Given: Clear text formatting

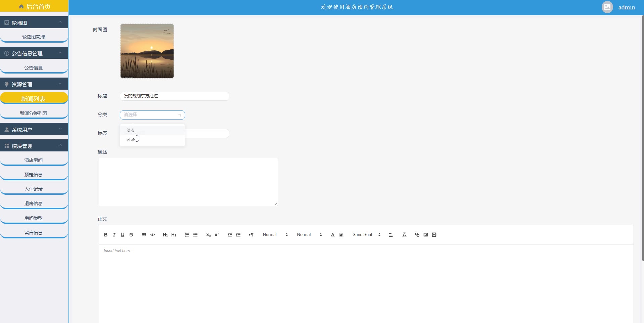Looking at the screenshot, I should 404,235.
